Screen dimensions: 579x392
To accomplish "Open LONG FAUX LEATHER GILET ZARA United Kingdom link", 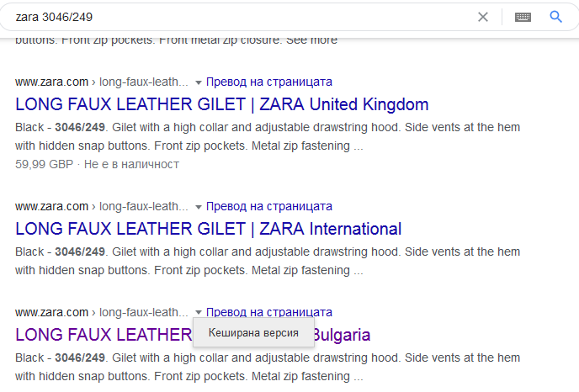I will [x=222, y=105].
